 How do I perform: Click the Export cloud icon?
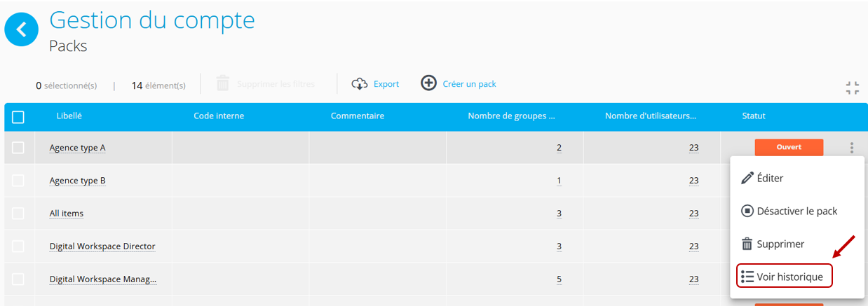pos(360,84)
